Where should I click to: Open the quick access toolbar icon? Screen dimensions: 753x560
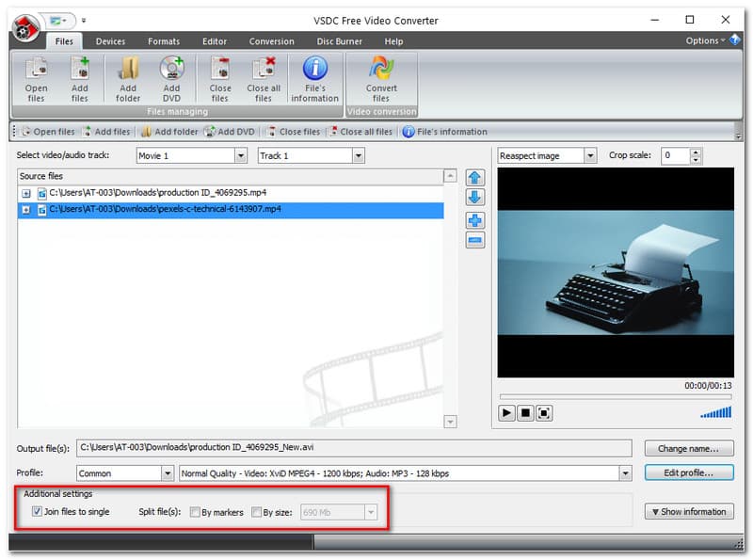pyautogui.click(x=59, y=21)
